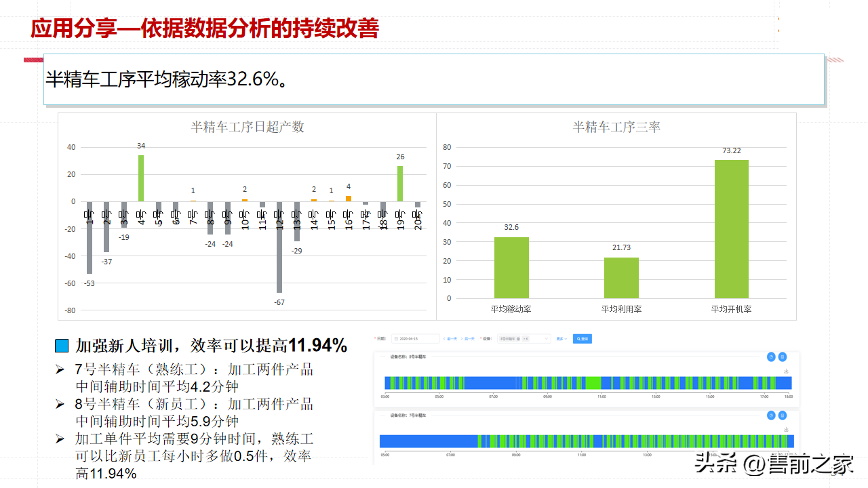
Task: Expand the 更多 filter options
Action: (561, 339)
